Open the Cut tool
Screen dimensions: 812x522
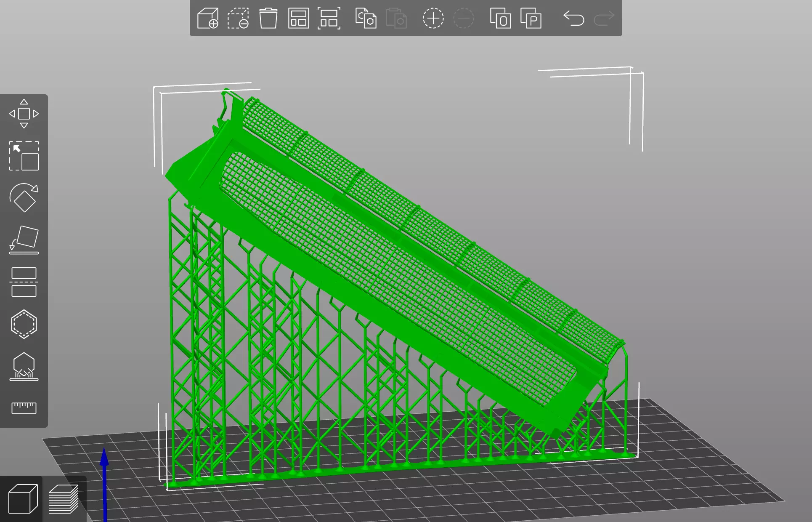click(x=24, y=282)
